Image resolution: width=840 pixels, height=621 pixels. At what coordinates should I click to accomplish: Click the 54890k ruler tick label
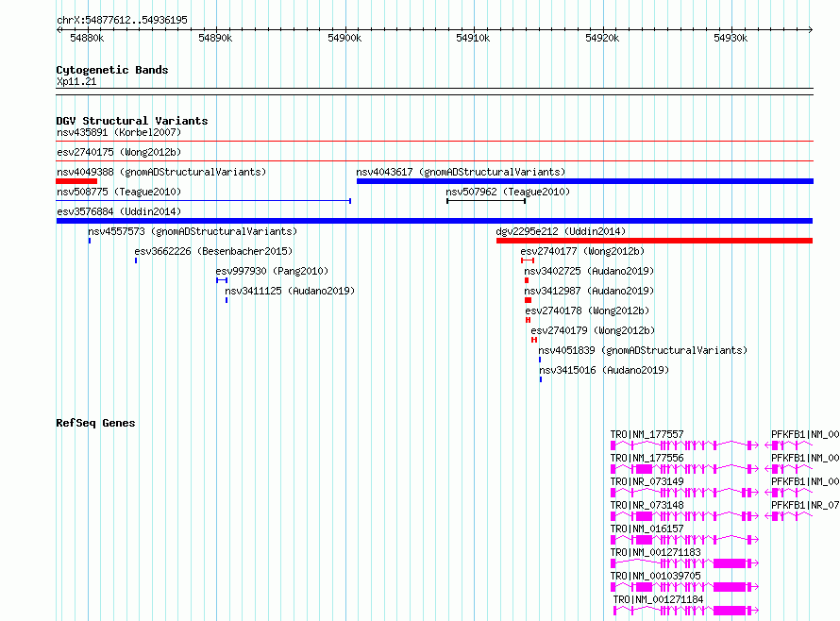[215, 38]
